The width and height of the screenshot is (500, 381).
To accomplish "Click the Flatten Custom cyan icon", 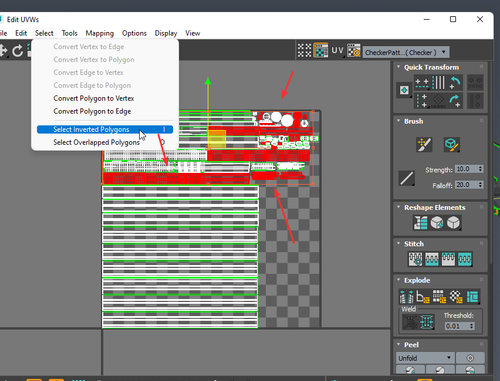I will coord(473,296).
